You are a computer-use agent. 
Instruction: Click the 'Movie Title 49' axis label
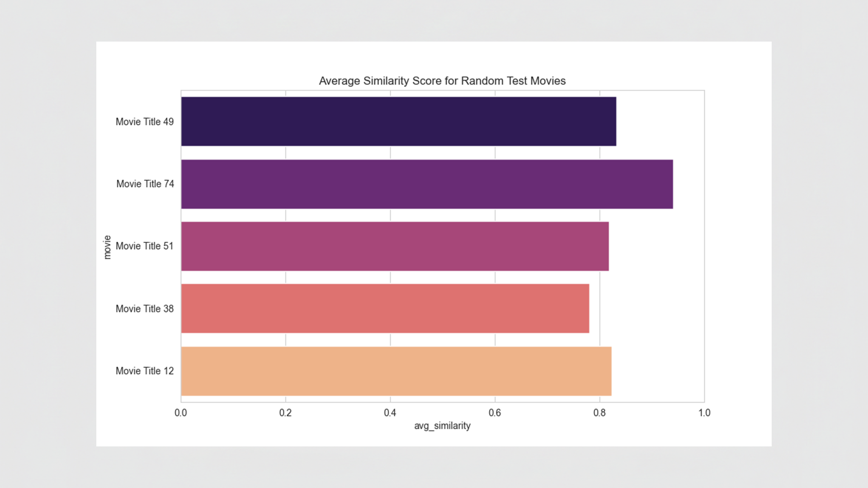pyautogui.click(x=145, y=122)
